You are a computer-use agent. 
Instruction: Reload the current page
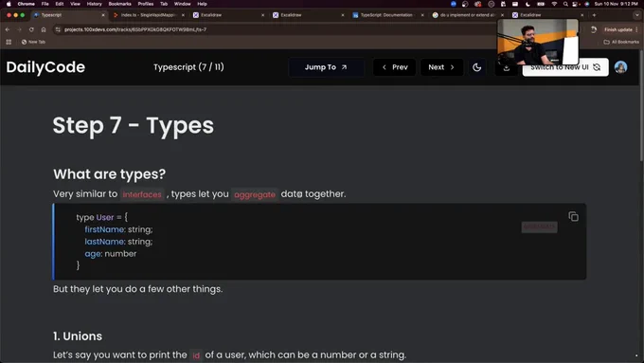pyautogui.click(x=31, y=29)
